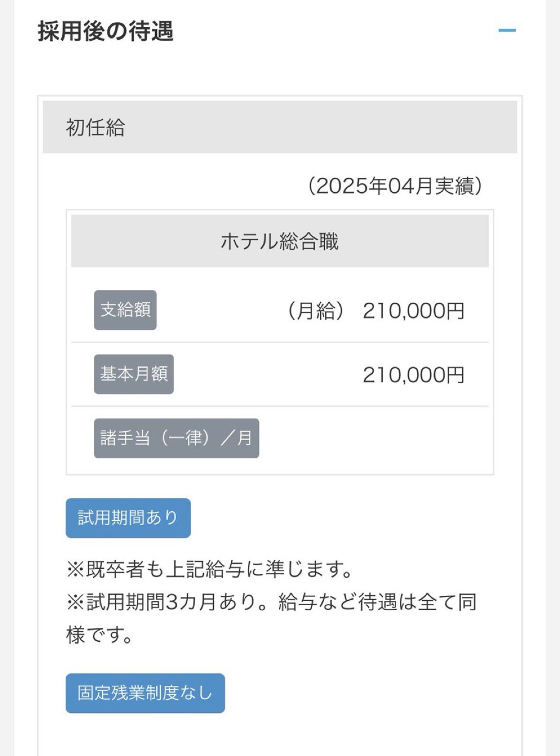Viewport: 560px width, 756px height.
Task: Select the ホテル総合職 table header
Action: (280, 241)
